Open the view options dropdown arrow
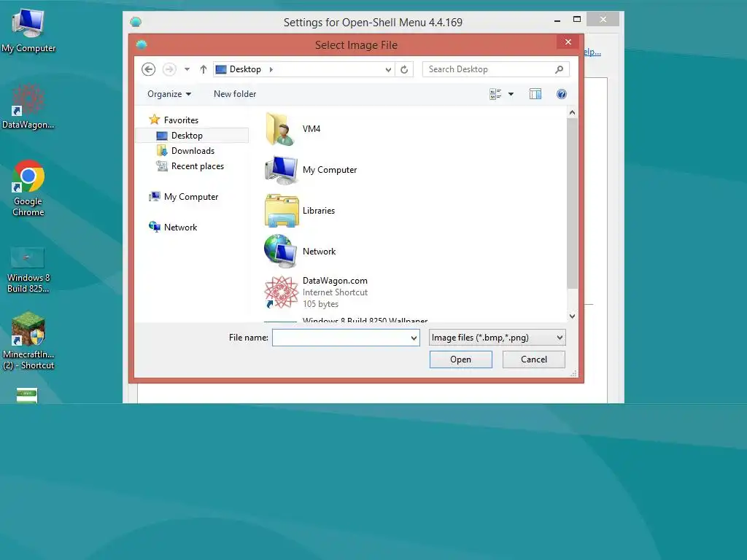Screen dimensions: 747x560 (x=511, y=94)
